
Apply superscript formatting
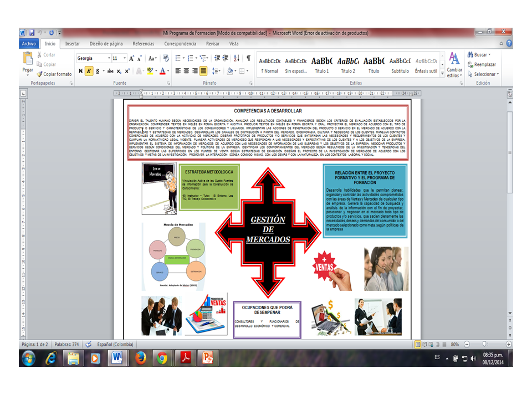click(x=127, y=71)
